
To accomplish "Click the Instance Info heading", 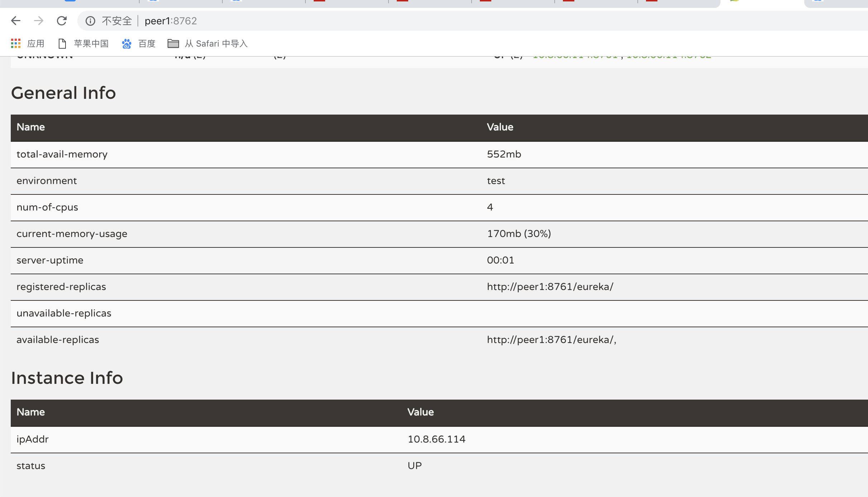I will [x=67, y=378].
